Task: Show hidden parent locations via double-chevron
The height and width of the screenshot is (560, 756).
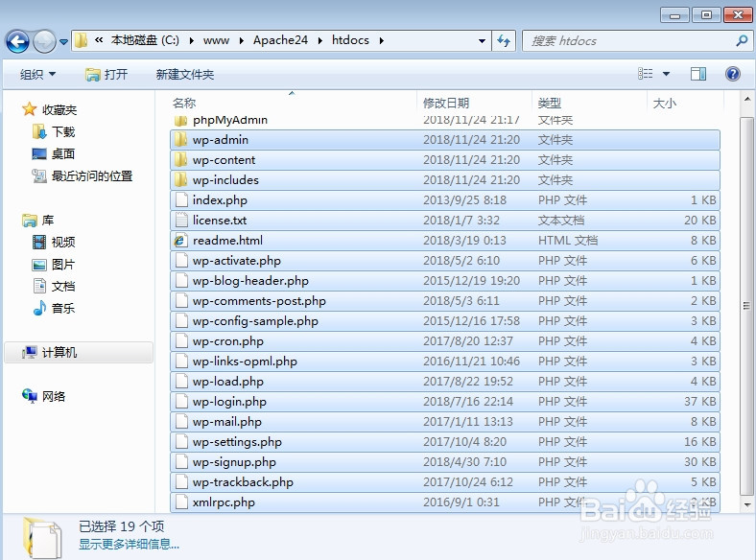Action: click(99, 40)
